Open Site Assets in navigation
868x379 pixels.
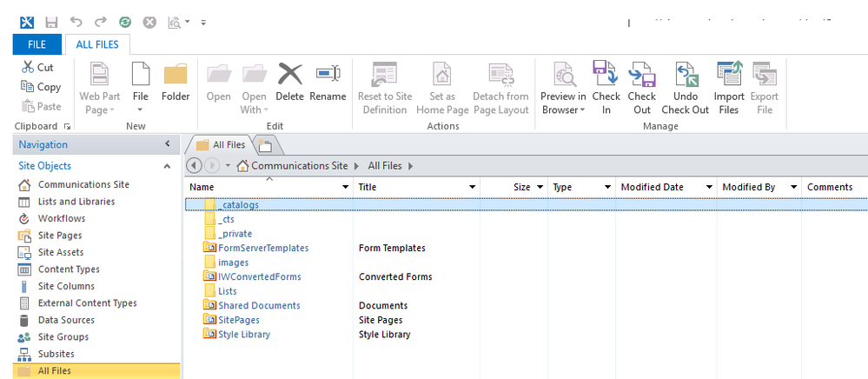[x=61, y=252]
